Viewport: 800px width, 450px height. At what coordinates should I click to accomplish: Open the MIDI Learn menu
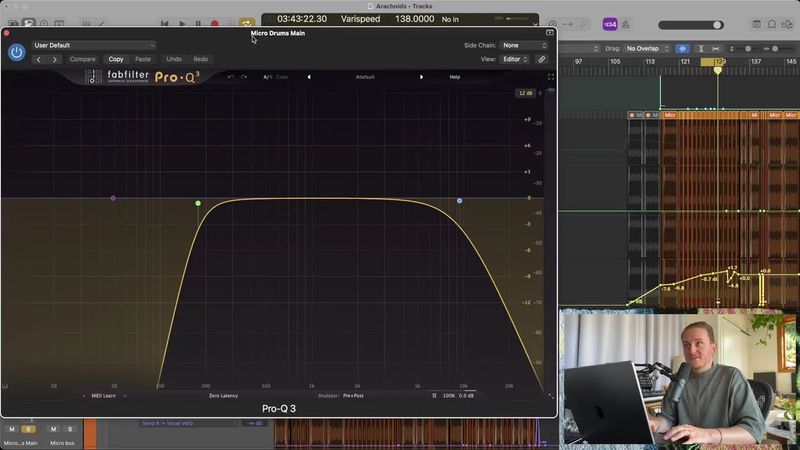[104, 396]
